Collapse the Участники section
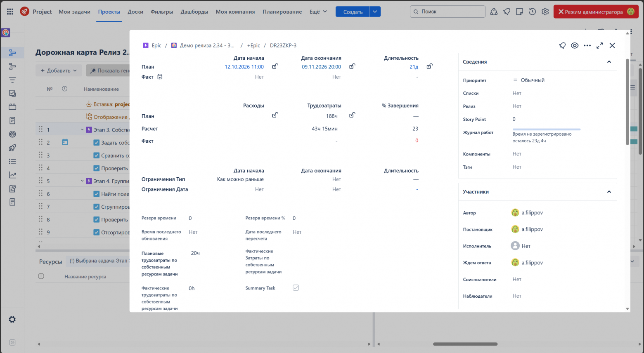The height and width of the screenshot is (353, 644). [609, 192]
